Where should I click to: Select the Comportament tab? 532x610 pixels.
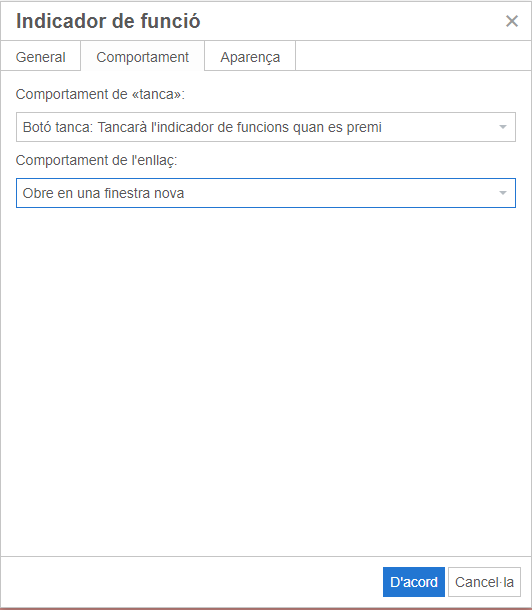pos(142,57)
